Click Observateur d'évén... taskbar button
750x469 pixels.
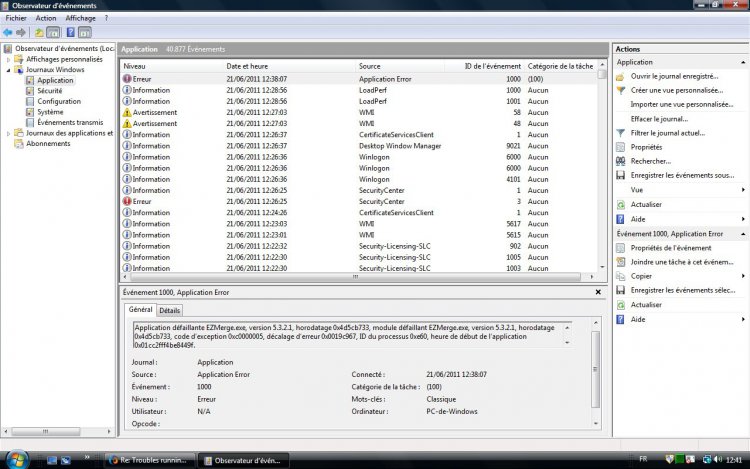[243, 460]
